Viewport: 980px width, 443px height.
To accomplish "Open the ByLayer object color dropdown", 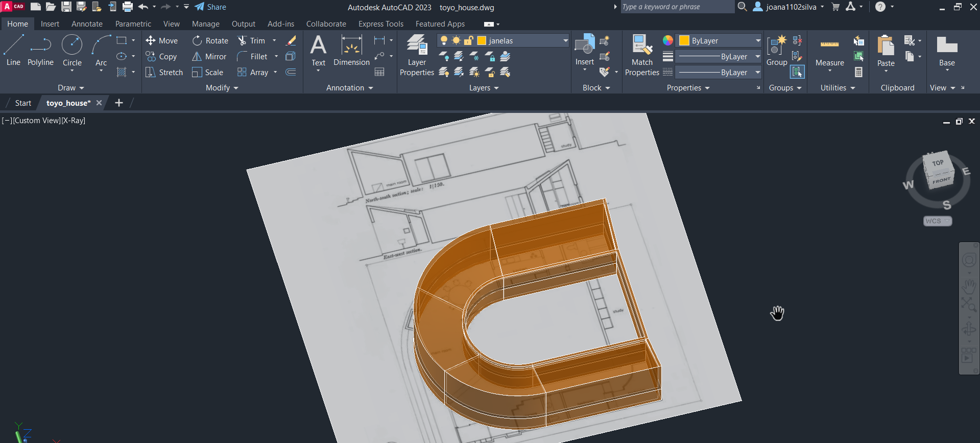I will pyautogui.click(x=758, y=41).
